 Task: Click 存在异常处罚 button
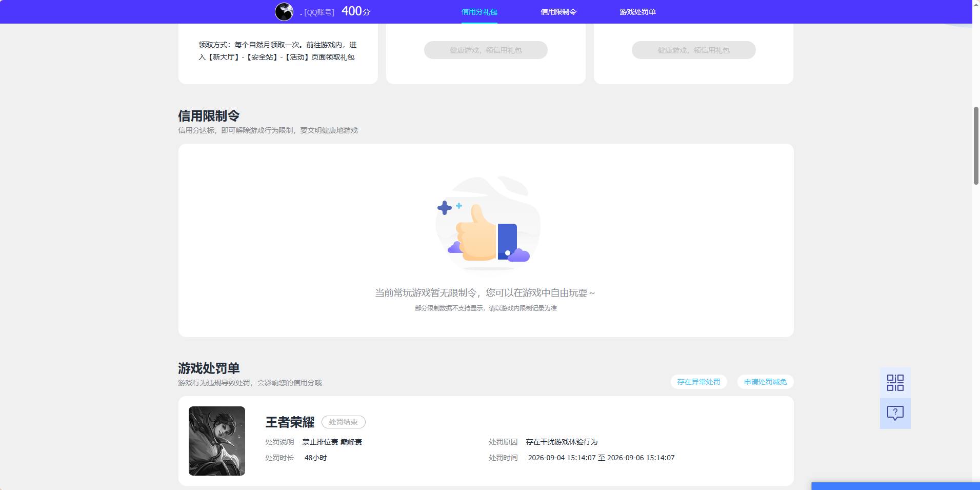click(698, 382)
